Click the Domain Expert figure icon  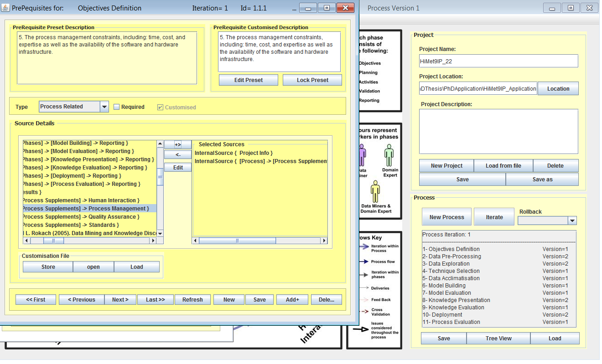389,156
